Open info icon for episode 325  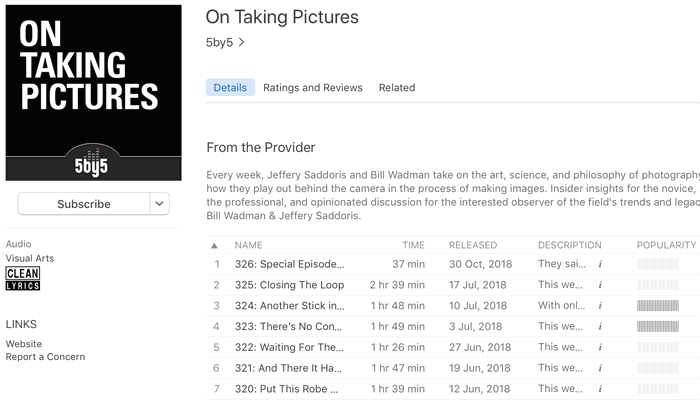tap(600, 285)
